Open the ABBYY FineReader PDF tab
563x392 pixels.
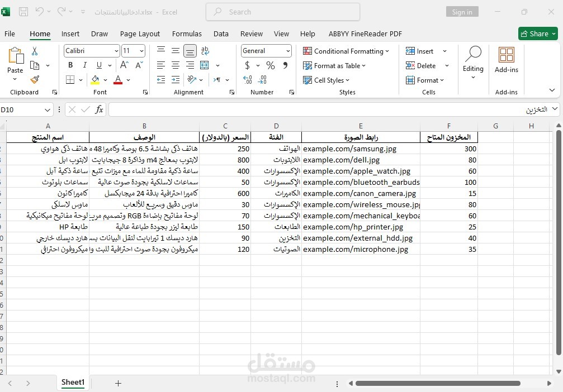coord(365,34)
